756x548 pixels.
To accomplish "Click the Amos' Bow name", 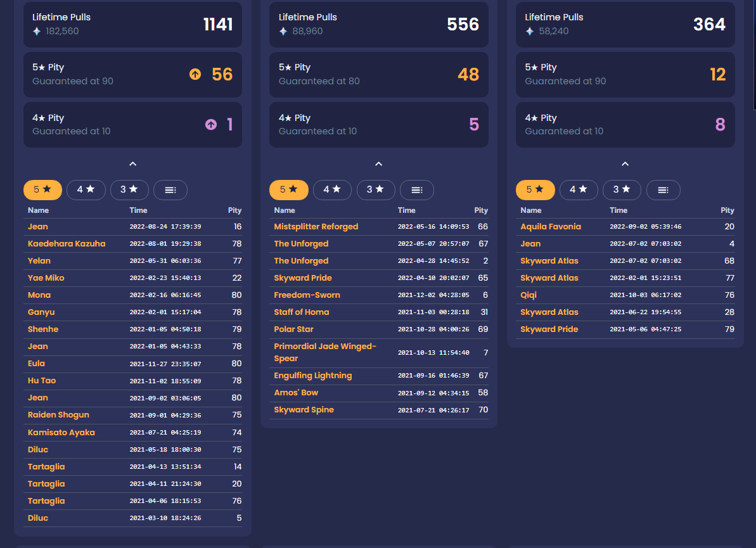I will pos(296,393).
